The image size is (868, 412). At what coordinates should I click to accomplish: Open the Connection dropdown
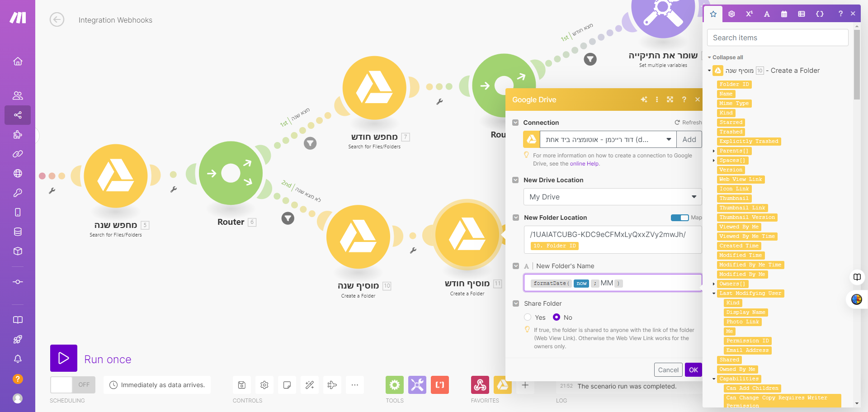tap(608, 139)
